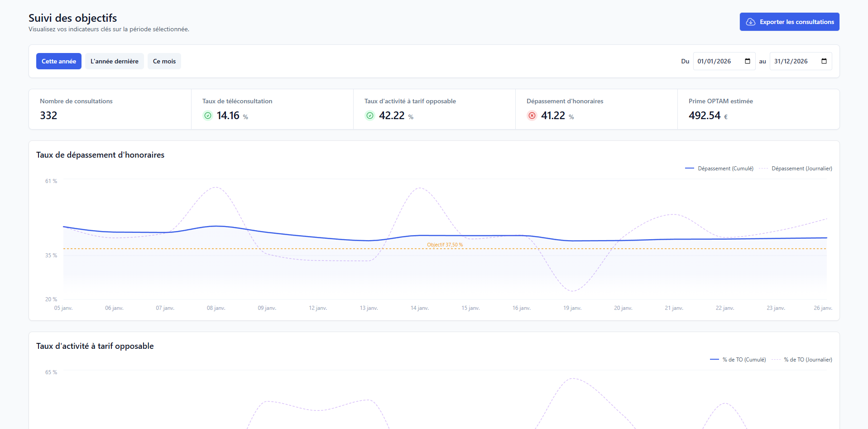This screenshot has height=429, width=868.
Task: Click the Nombre de consultations card
Action: pyautogui.click(x=110, y=109)
